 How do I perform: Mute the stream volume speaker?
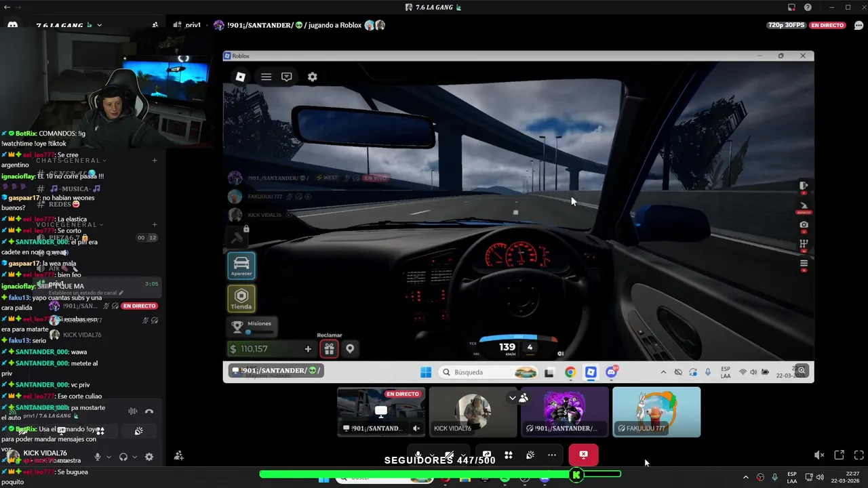(819, 455)
